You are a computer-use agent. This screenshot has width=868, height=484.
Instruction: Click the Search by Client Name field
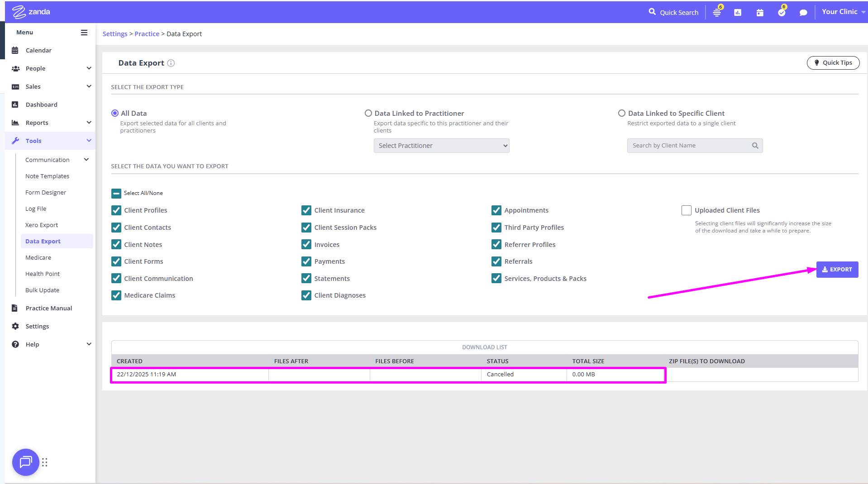pyautogui.click(x=690, y=146)
